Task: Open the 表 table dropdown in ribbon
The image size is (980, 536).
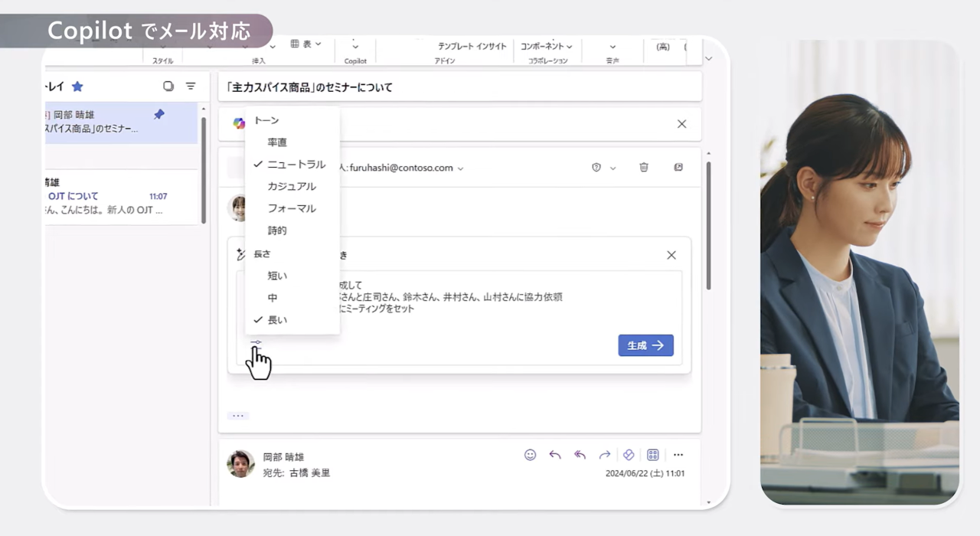Action: click(x=306, y=44)
